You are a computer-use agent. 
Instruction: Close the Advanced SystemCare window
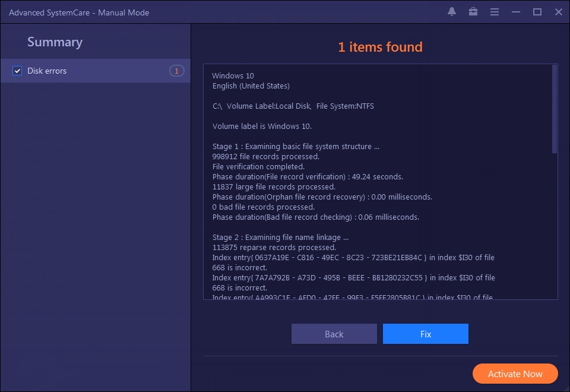(x=559, y=12)
